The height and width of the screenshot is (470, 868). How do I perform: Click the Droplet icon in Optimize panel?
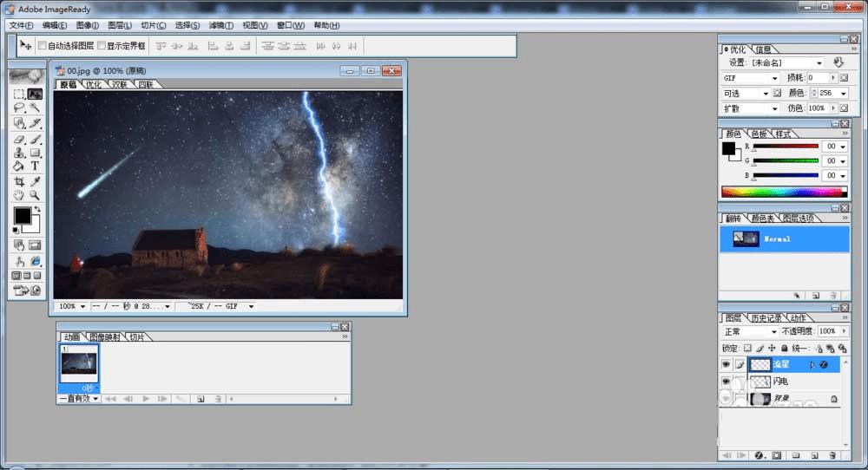tap(838, 62)
